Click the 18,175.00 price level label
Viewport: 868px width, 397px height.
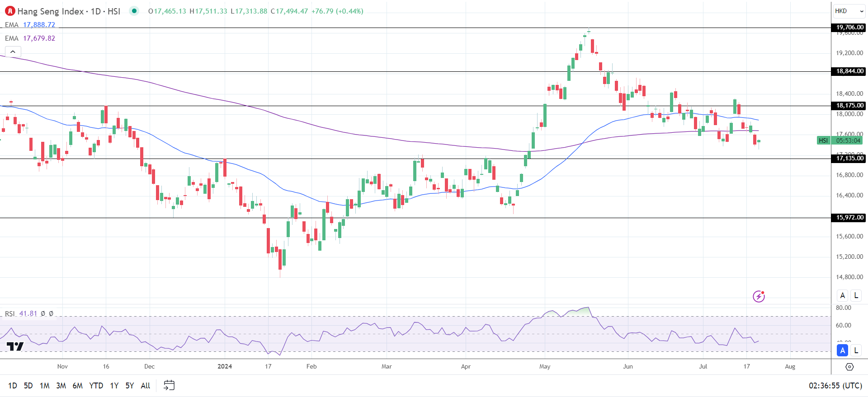[849, 106]
